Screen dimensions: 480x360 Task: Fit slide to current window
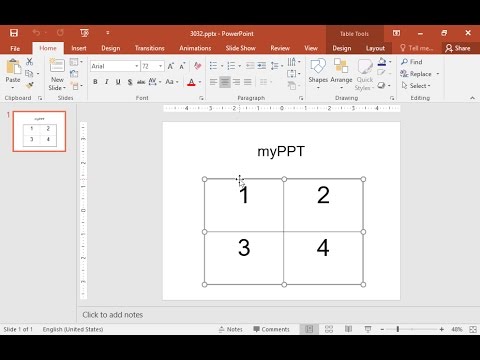pyautogui.click(x=473, y=329)
